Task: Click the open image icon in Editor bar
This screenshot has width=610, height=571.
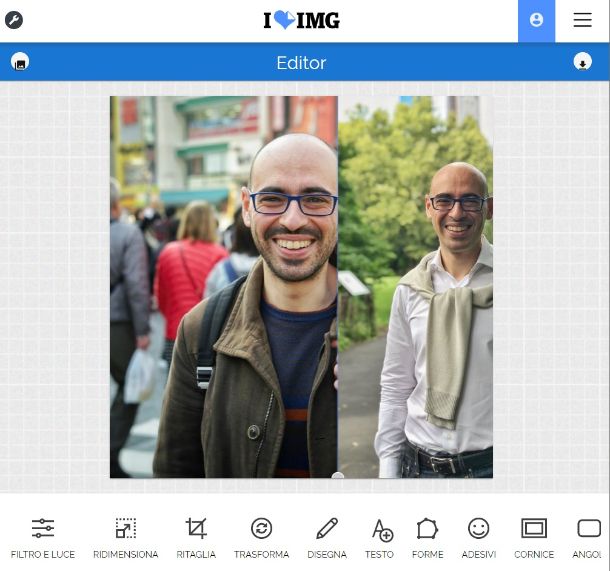Action: click(20, 61)
